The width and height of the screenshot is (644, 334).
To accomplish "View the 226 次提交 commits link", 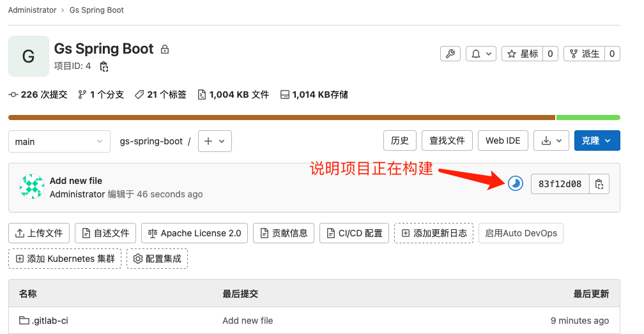I will pyautogui.click(x=38, y=95).
